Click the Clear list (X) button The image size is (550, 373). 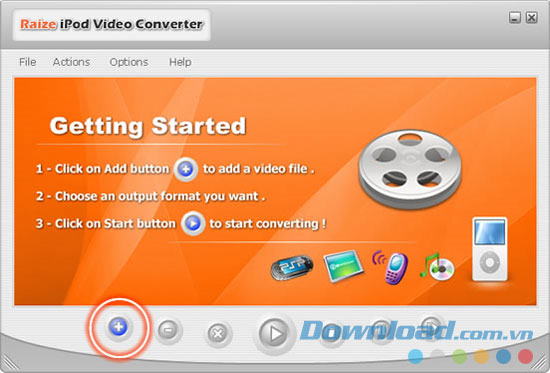click(218, 333)
